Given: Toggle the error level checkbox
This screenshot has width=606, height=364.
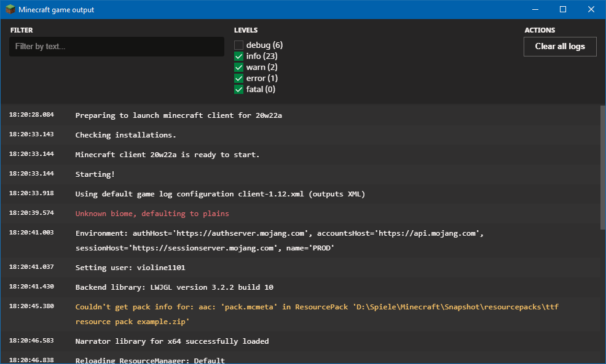Looking at the screenshot, I should (x=239, y=79).
